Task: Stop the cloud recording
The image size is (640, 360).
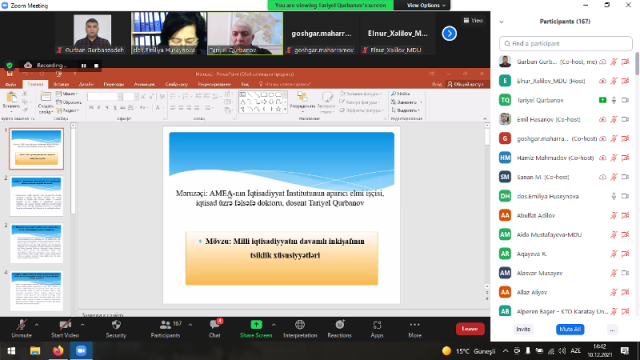Action: point(96,65)
